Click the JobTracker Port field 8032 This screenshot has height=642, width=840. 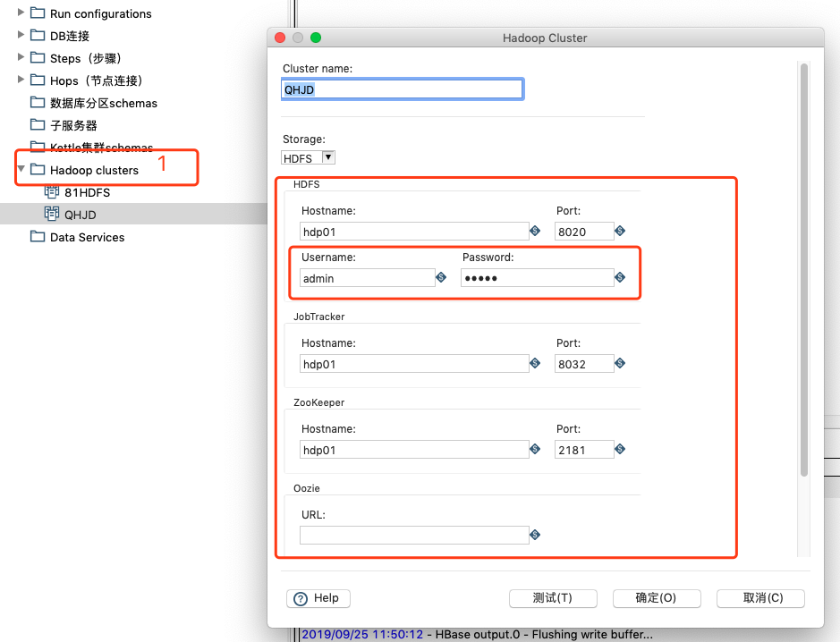coord(584,364)
